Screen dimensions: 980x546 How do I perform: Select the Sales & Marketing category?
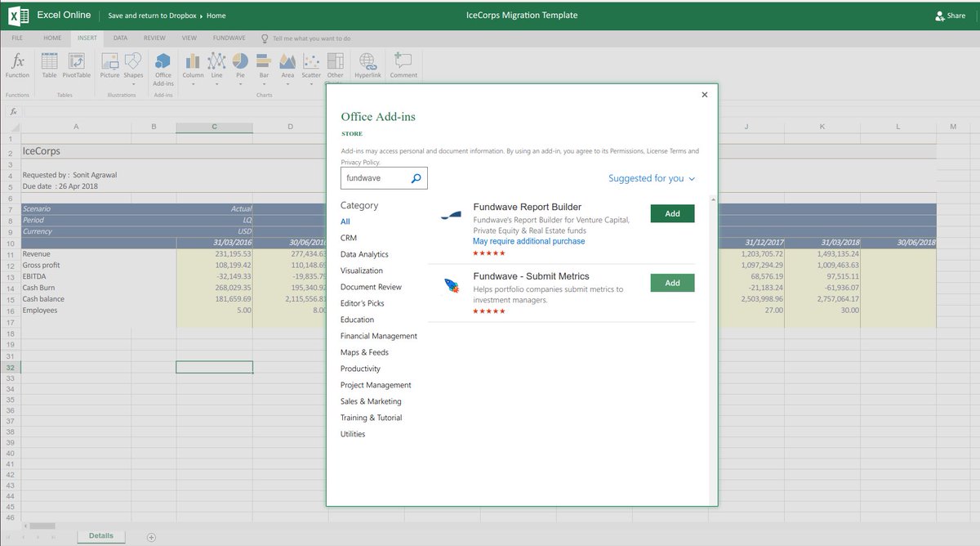pos(371,401)
